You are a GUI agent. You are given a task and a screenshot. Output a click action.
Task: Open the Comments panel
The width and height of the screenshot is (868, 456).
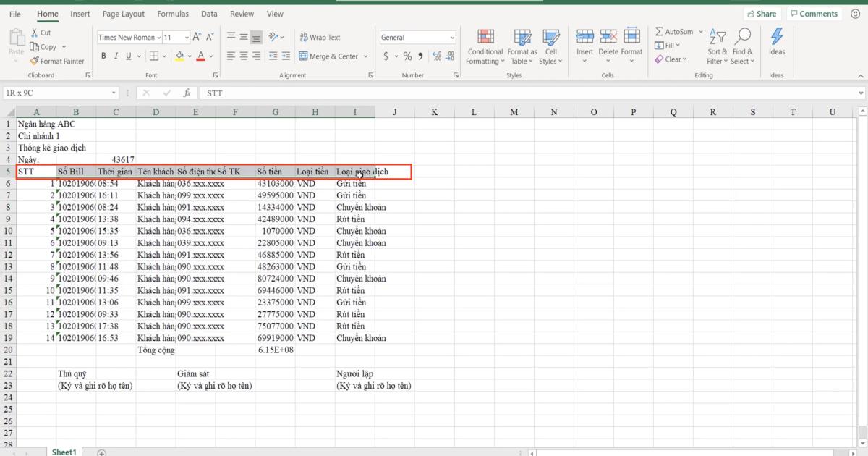click(x=813, y=13)
